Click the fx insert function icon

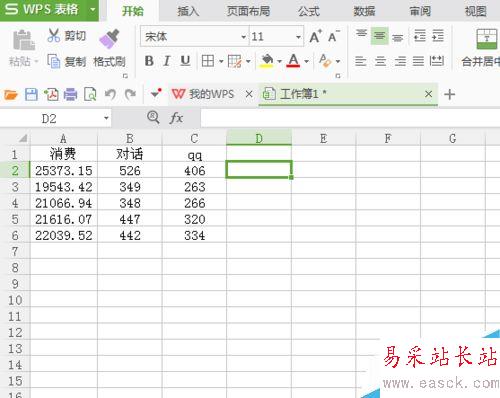pyautogui.click(x=176, y=118)
